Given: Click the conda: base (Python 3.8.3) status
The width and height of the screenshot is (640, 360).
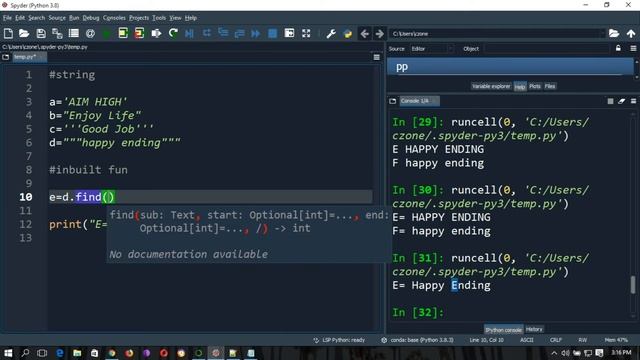Looking at the screenshot, I should [x=418, y=340].
